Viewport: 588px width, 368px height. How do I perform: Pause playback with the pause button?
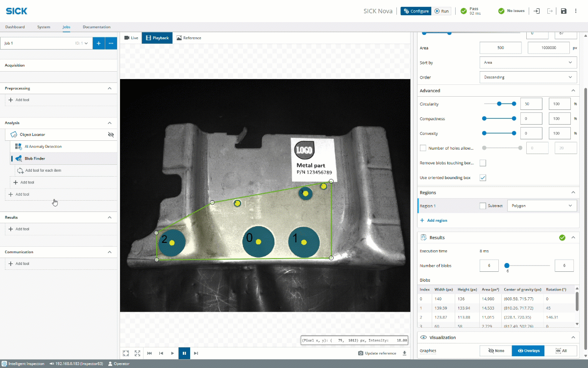pyautogui.click(x=184, y=353)
